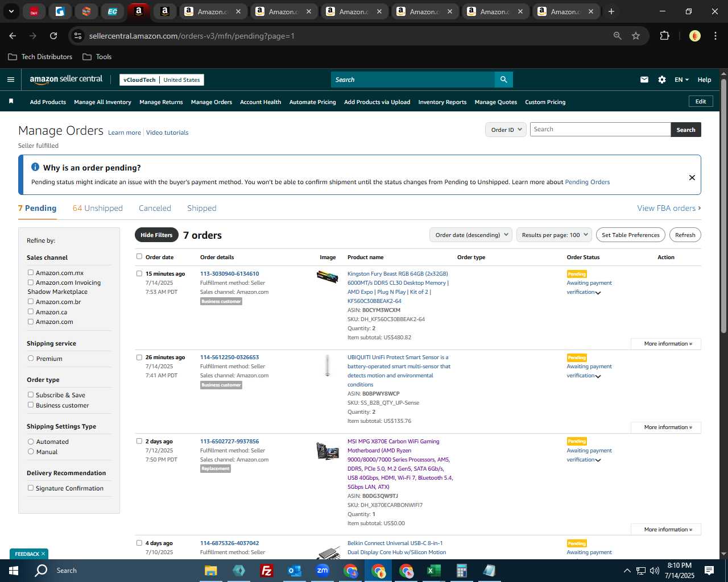Open Calculator from the taskbar
This screenshot has width=728, height=582.
(x=461, y=571)
